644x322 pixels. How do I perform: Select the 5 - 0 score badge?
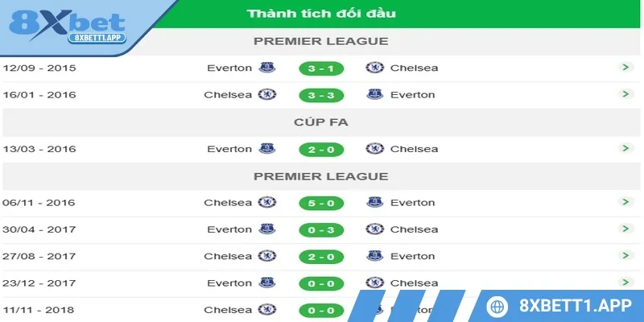click(321, 203)
